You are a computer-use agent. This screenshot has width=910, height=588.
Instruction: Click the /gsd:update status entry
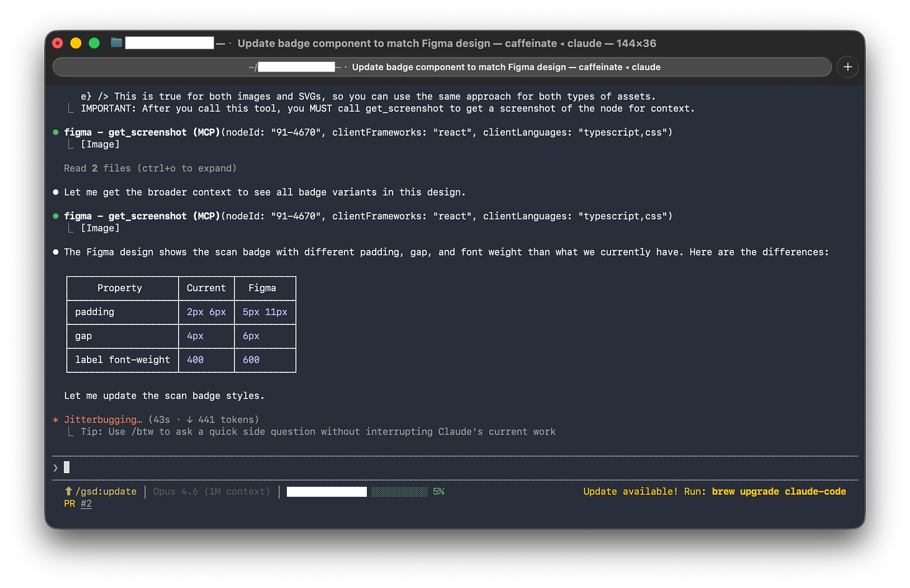point(106,492)
